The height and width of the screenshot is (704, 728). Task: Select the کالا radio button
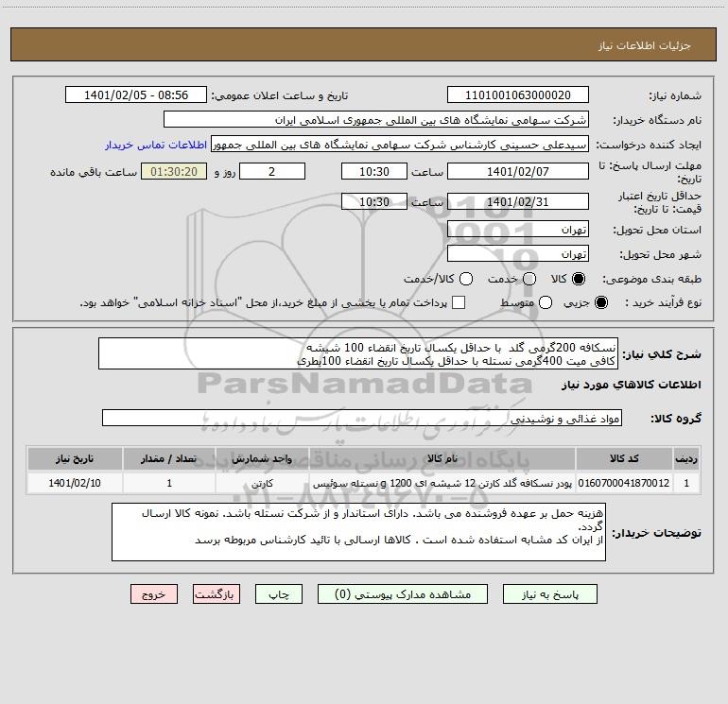tap(579, 279)
